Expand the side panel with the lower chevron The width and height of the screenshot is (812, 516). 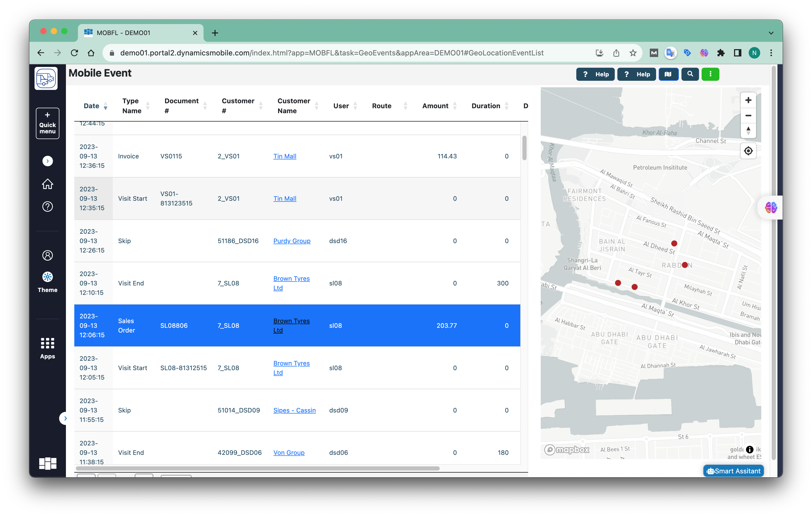65,418
